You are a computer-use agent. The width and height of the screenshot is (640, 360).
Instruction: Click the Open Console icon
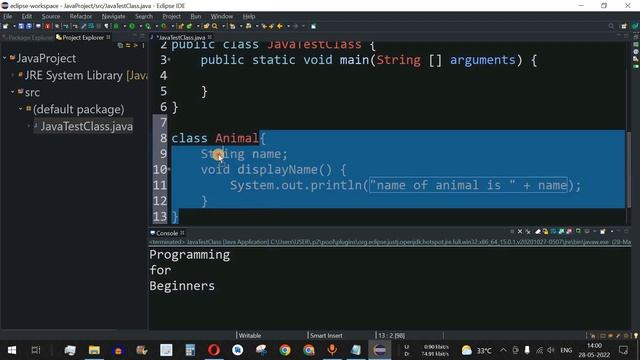(x=602, y=231)
